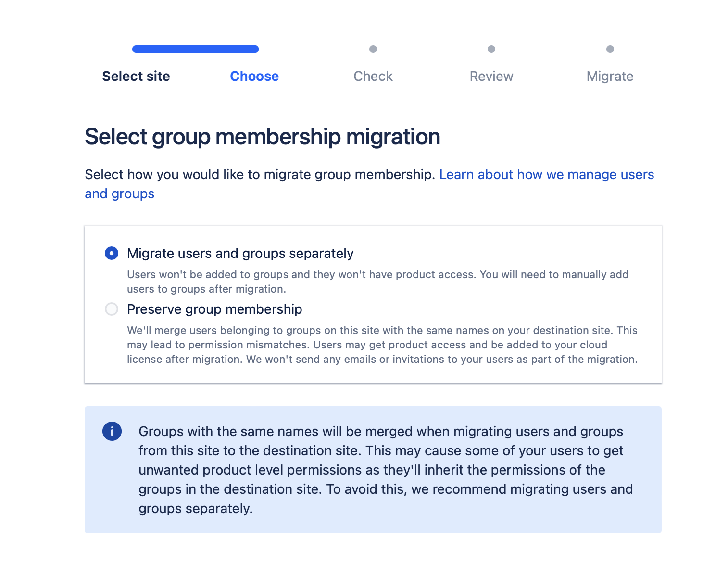Click the Preserve group membership description text
The width and height of the screenshot is (728, 565).
[382, 345]
